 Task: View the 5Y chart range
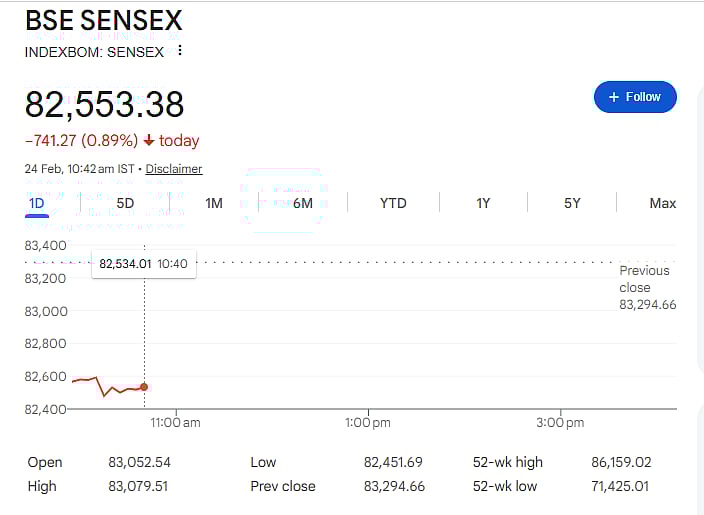click(x=572, y=203)
